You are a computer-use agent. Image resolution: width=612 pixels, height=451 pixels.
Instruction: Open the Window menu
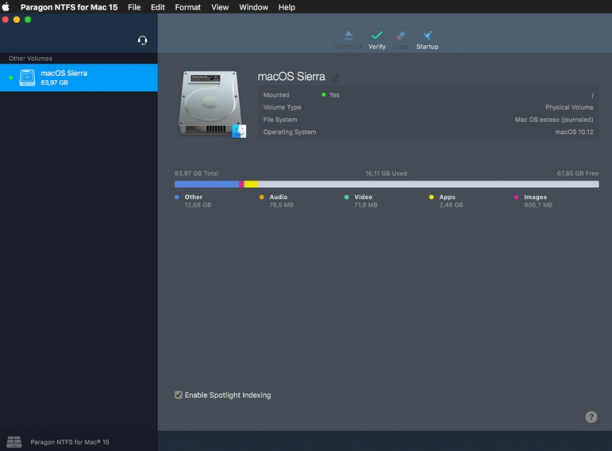[x=253, y=7]
